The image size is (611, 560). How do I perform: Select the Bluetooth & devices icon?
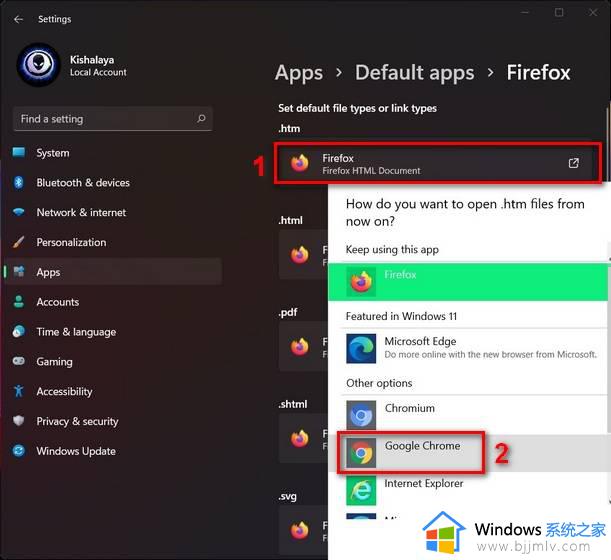point(18,182)
